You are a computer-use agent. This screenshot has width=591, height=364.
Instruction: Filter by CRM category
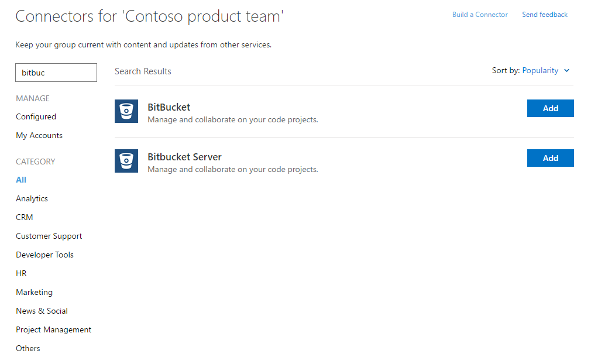[x=25, y=218]
